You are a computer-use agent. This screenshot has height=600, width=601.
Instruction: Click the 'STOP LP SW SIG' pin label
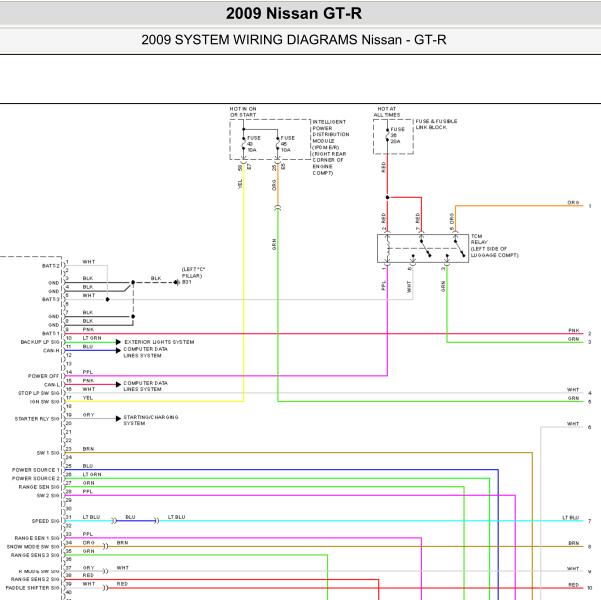(x=39, y=393)
